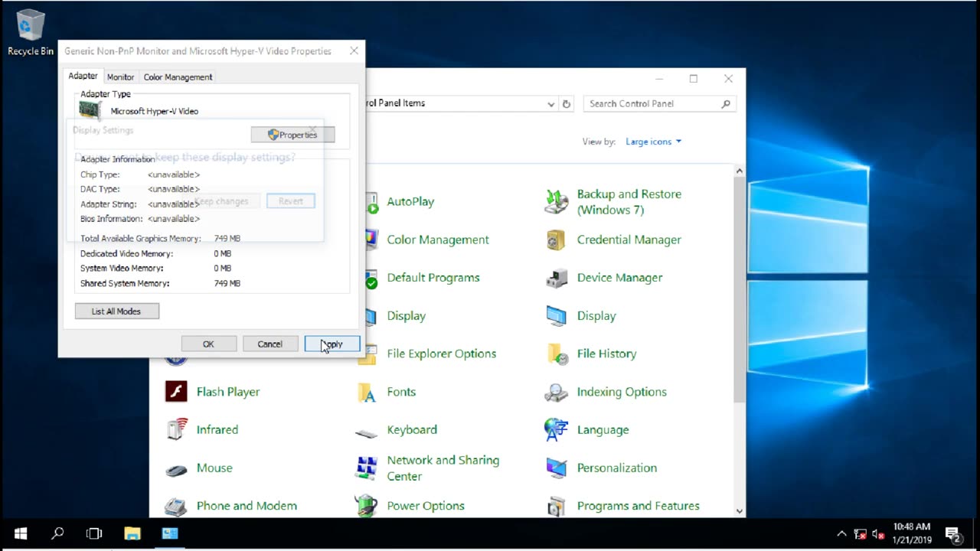Click the Control Panel vertical scrollbar thumb

740,290
